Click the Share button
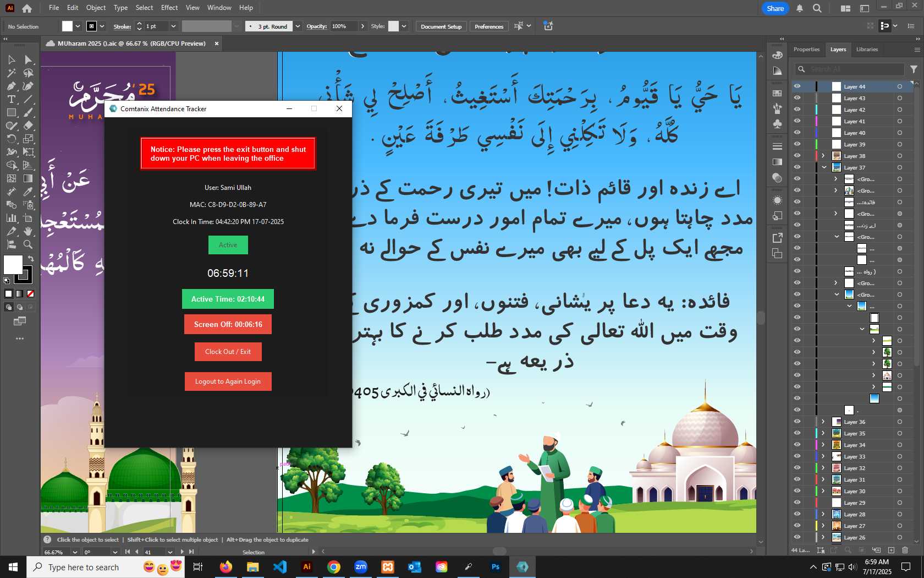Screen dimensions: 924x578 (775, 8)
